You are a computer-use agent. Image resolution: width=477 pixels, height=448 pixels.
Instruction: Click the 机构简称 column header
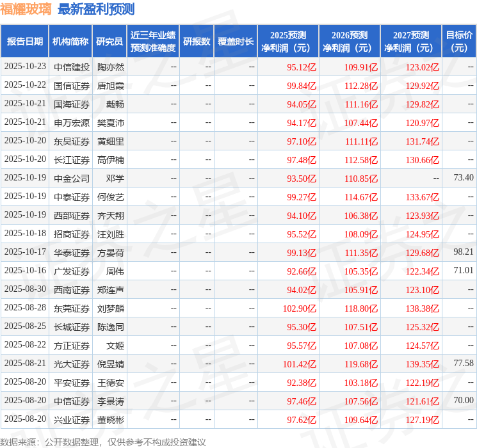click(70, 41)
